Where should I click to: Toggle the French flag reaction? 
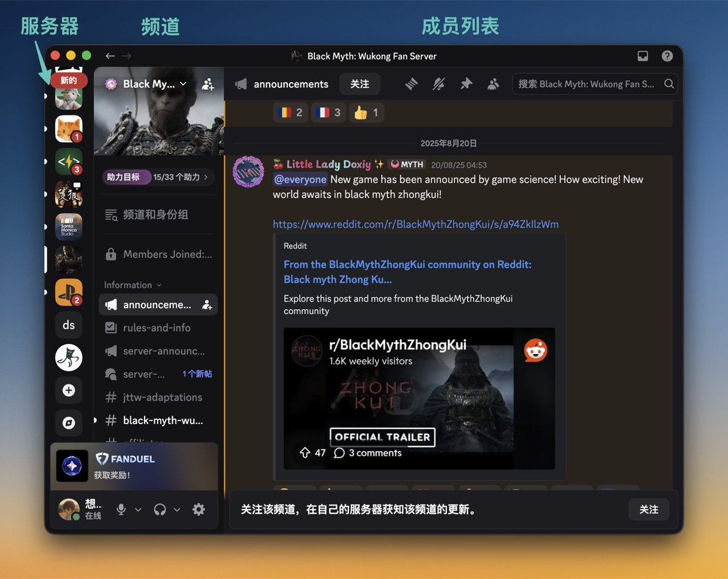pos(328,112)
